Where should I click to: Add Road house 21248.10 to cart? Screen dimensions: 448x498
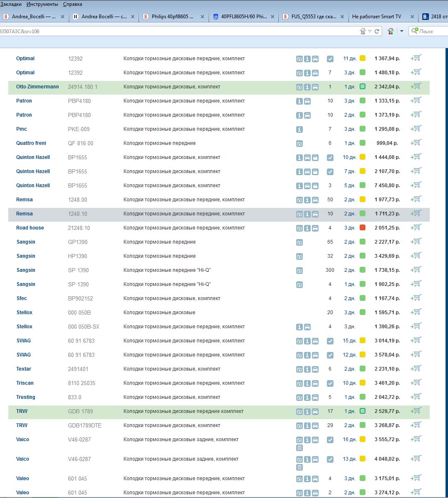[x=416, y=228]
